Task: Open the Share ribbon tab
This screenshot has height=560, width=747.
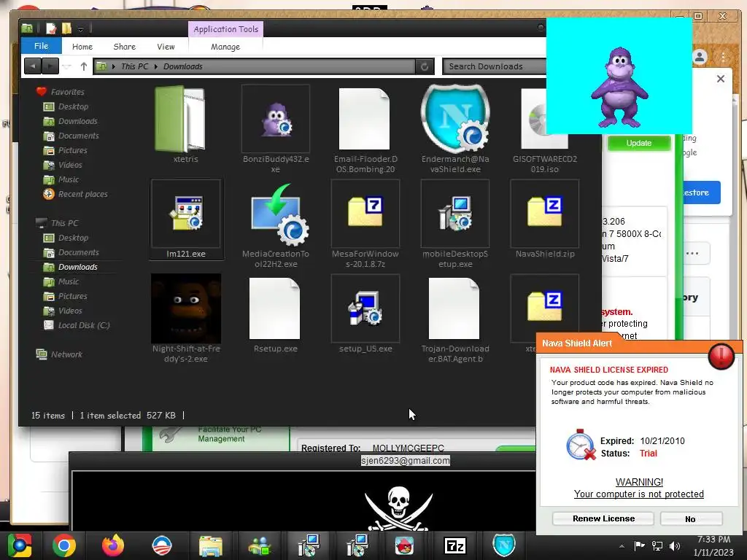Action: point(124,47)
